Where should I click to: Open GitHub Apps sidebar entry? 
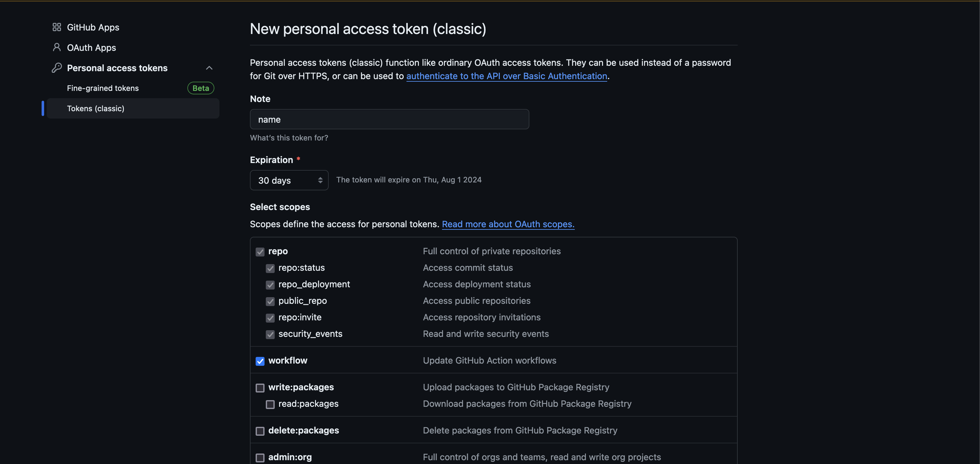click(93, 27)
